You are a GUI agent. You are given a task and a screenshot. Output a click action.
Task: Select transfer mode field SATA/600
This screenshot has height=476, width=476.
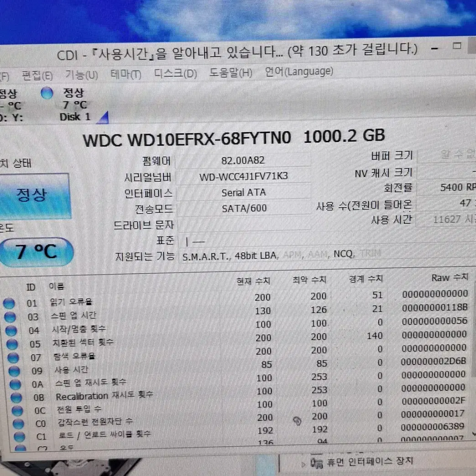244,208
